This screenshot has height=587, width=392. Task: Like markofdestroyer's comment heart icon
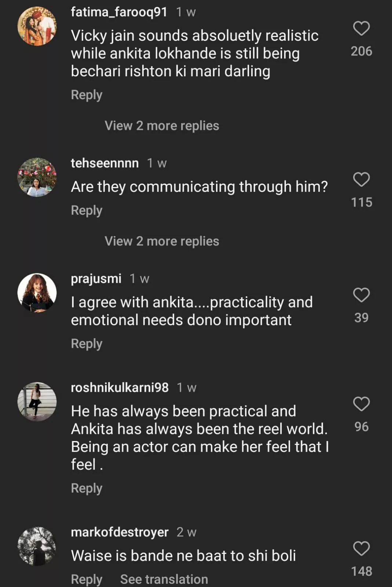click(x=361, y=548)
